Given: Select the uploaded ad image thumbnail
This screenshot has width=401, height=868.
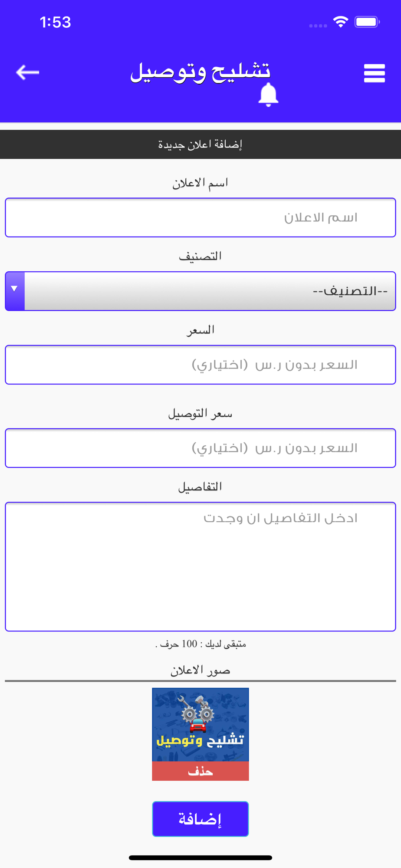Looking at the screenshot, I should [x=200, y=725].
